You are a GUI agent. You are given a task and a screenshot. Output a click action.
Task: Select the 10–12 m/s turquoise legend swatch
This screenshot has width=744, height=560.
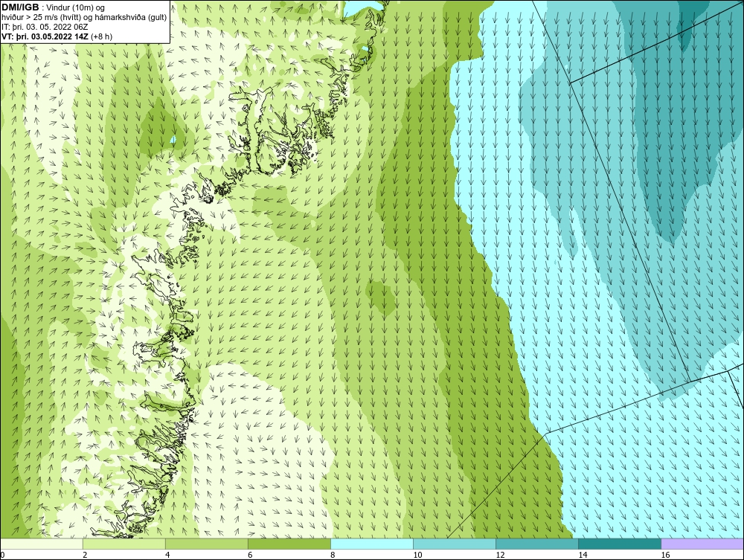[455, 544]
